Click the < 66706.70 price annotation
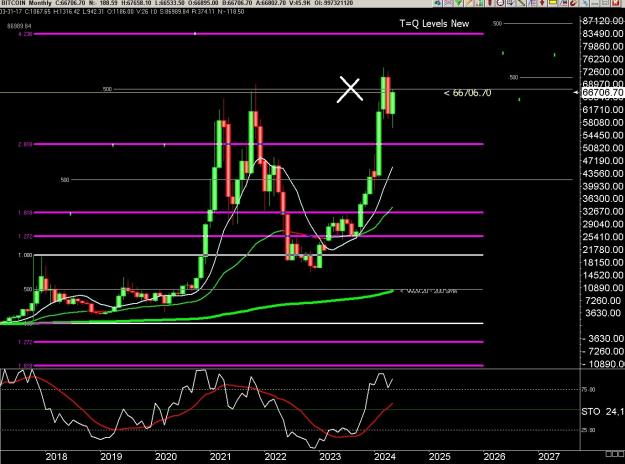The width and height of the screenshot is (625, 464). pyautogui.click(x=467, y=93)
